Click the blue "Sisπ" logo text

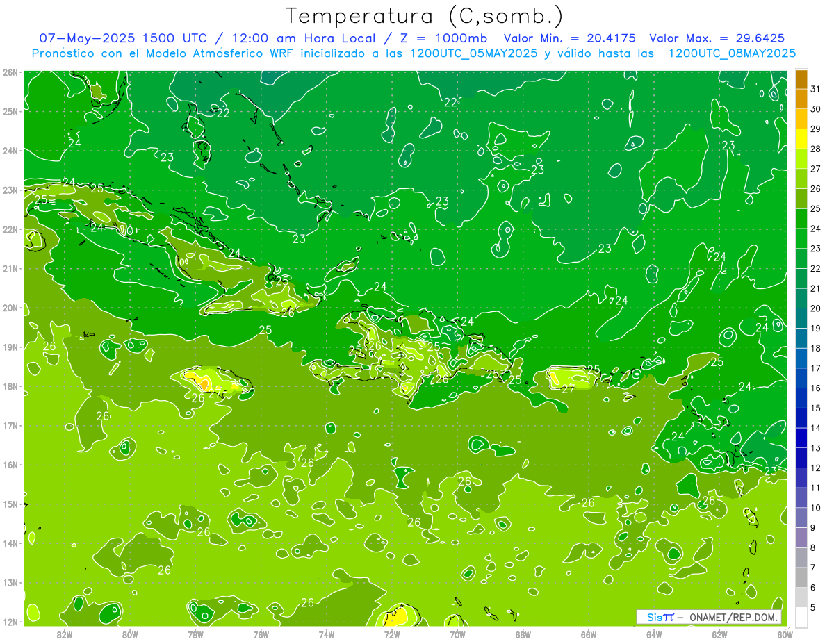tap(660, 618)
